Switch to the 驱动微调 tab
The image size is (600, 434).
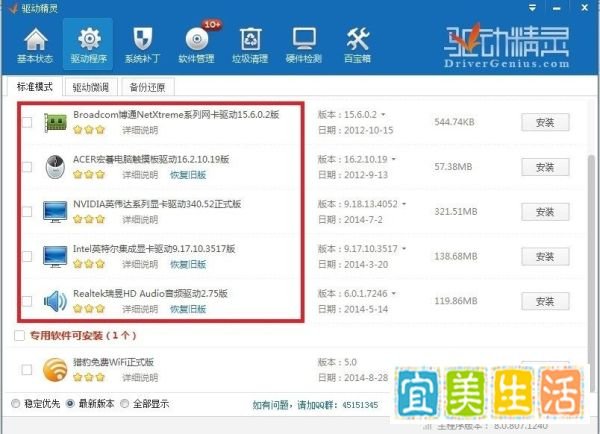click(x=91, y=87)
